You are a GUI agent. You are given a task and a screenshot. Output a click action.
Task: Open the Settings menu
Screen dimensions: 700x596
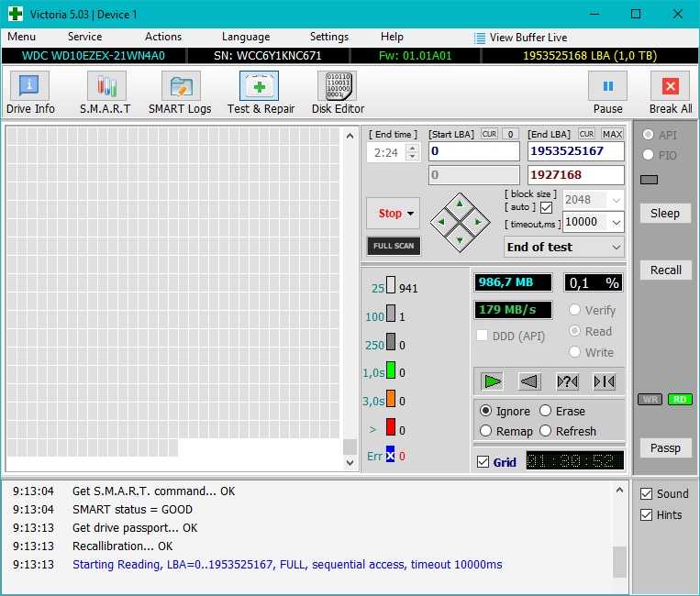(x=329, y=37)
